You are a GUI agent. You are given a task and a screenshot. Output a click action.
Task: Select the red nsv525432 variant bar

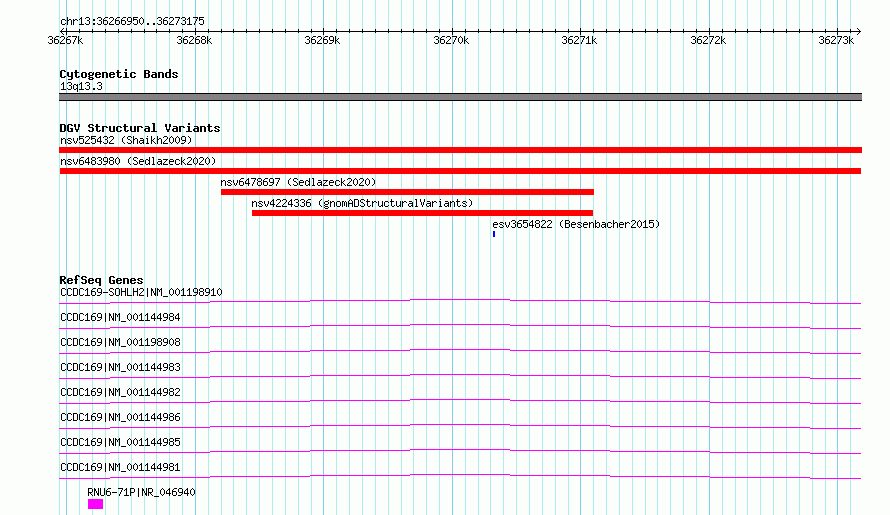coord(460,150)
